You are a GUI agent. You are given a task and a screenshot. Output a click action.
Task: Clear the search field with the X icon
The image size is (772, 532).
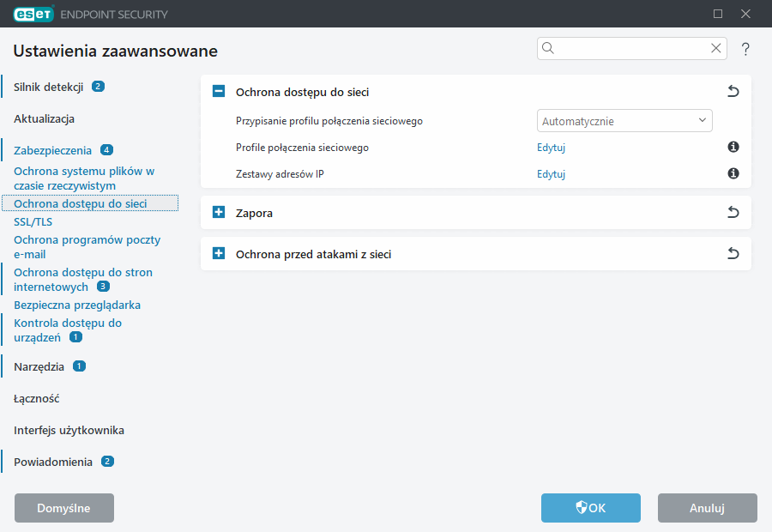715,49
